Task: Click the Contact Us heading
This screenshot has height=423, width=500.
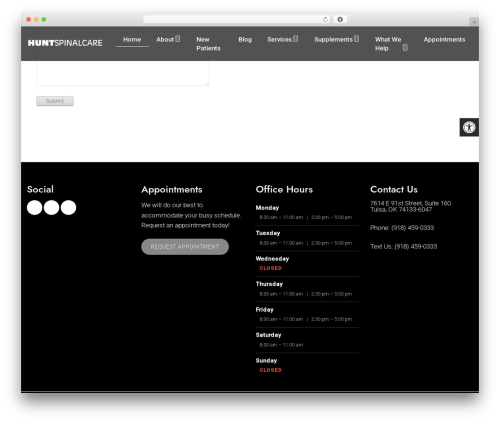Action: point(394,189)
